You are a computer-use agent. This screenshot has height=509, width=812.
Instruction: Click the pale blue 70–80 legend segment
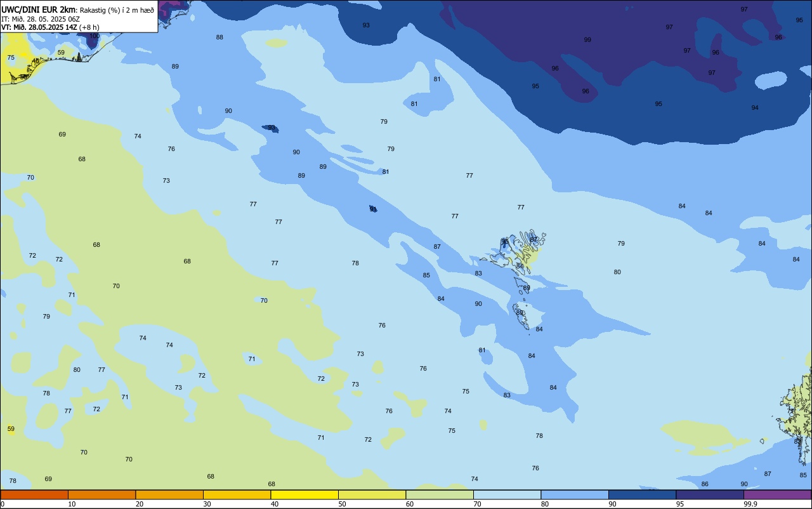[x=507, y=494]
